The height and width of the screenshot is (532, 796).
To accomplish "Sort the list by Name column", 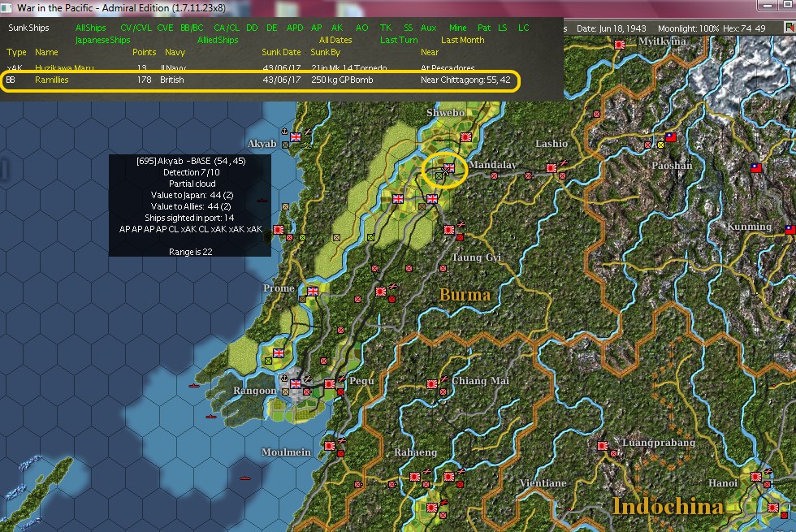I will click(46, 52).
